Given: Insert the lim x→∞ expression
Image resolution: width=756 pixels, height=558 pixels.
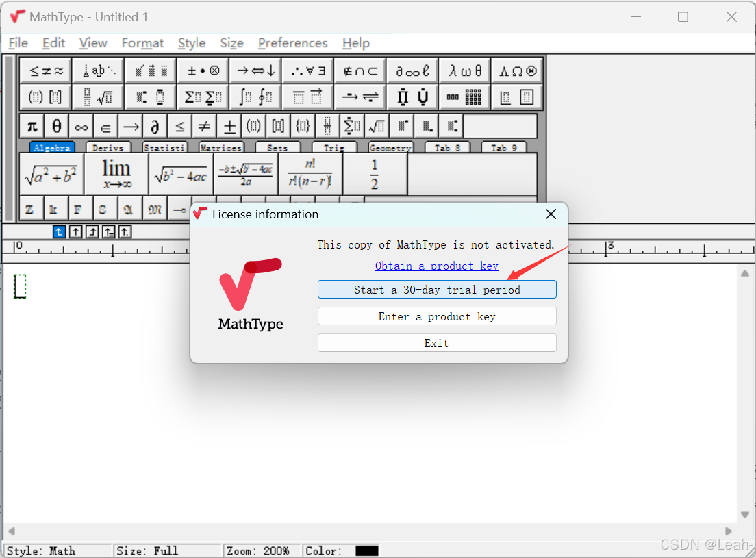Looking at the screenshot, I should (x=116, y=175).
